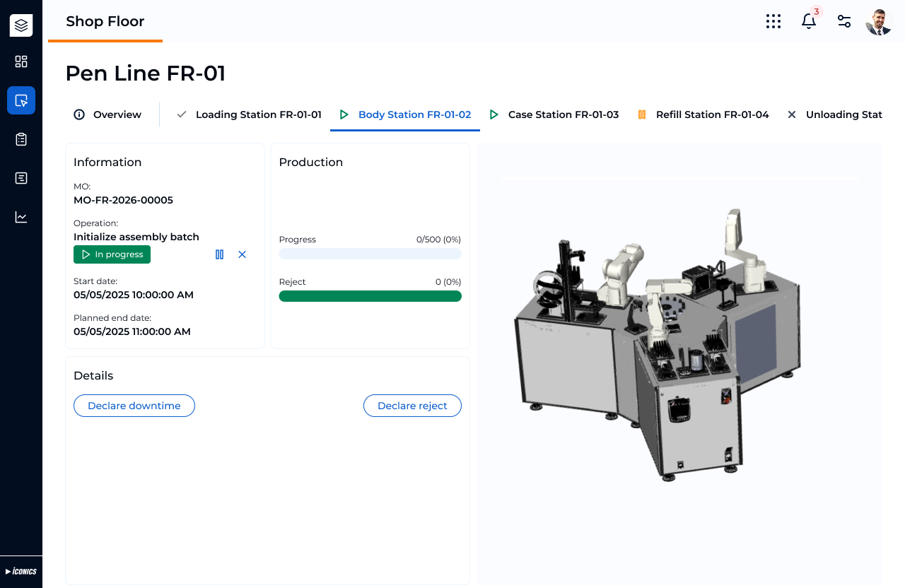Click the 0/500 (0%) progress value
This screenshot has height=588, width=905.
(x=438, y=240)
